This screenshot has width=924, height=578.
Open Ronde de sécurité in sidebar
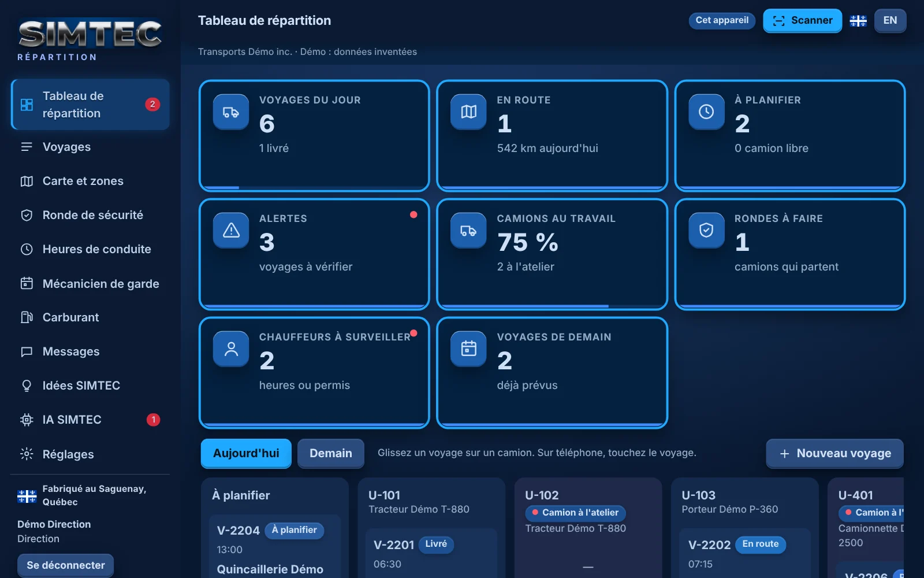click(90, 215)
